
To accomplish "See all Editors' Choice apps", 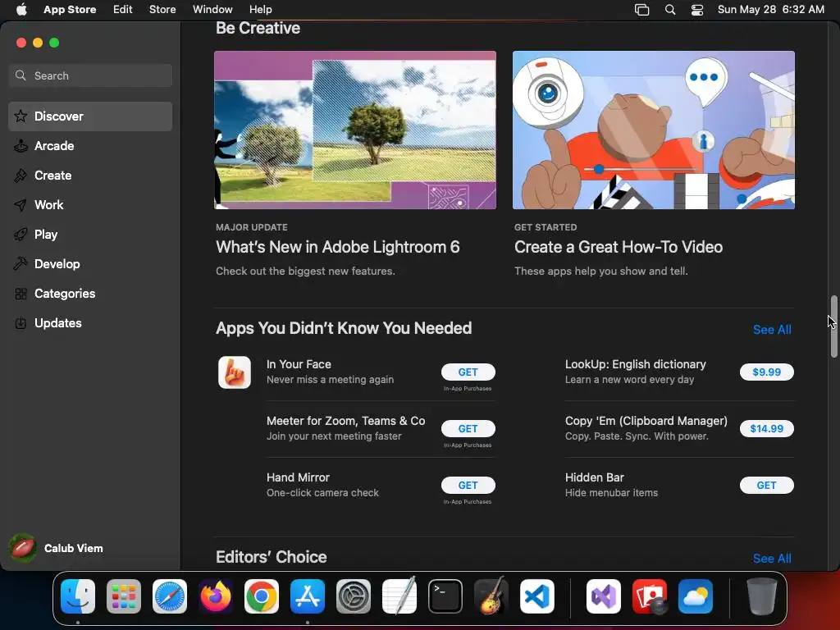I will pyautogui.click(x=772, y=558).
